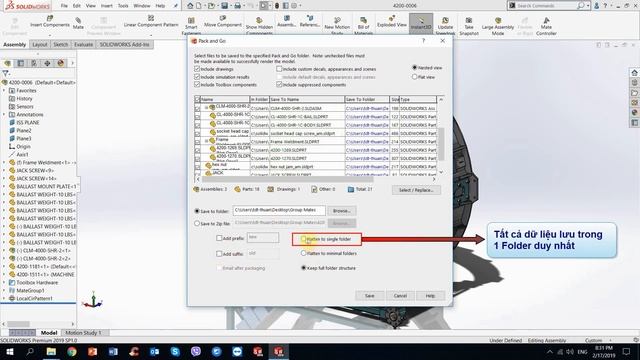The height and width of the screenshot is (360, 640).
Task: Enable Include custom decals, appearances and scenes
Action: 279,69
